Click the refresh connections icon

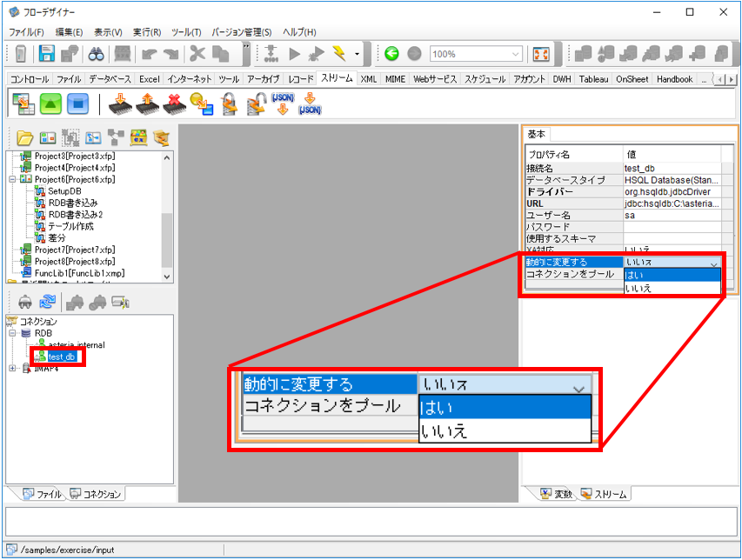[47, 301]
